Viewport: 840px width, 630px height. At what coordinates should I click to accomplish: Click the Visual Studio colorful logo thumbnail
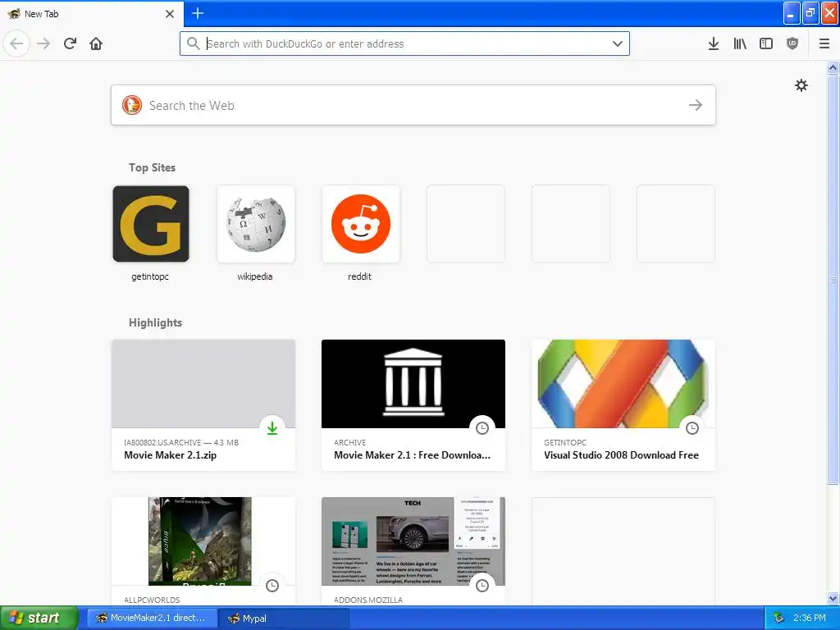[x=623, y=384]
